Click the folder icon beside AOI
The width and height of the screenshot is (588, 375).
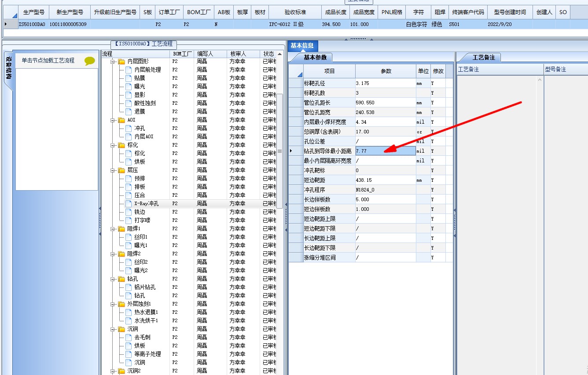[121, 120]
